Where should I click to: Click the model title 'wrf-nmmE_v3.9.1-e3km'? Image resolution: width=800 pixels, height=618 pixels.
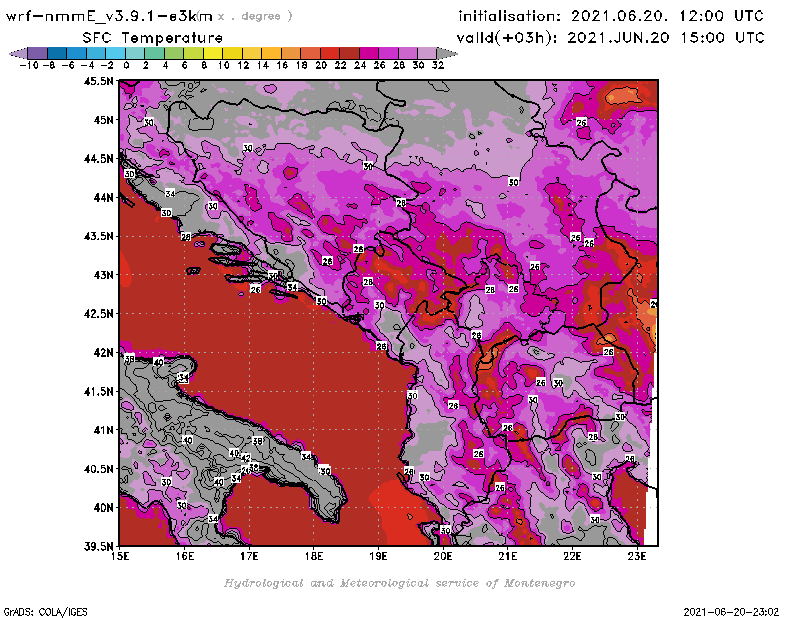coord(109,16)
